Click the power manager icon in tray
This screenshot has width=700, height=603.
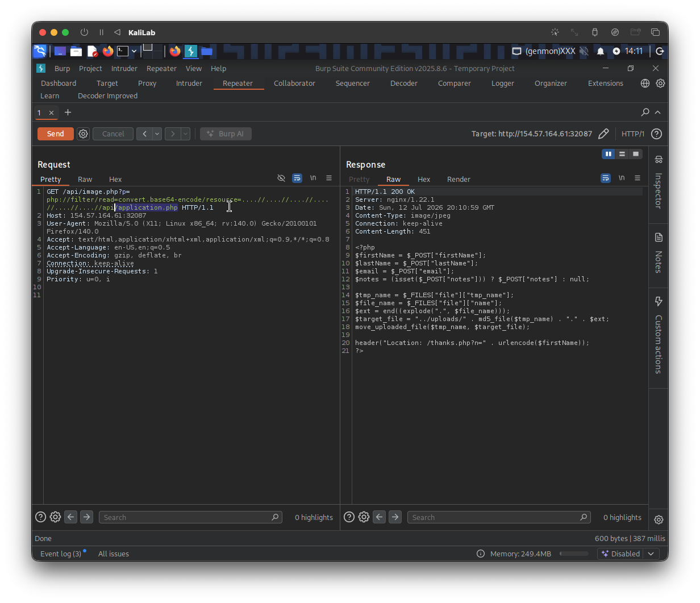(616, 51)
